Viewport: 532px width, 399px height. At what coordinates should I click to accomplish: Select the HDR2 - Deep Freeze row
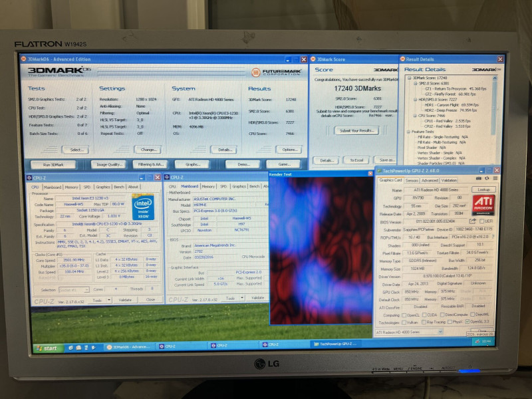click(451, 110)
